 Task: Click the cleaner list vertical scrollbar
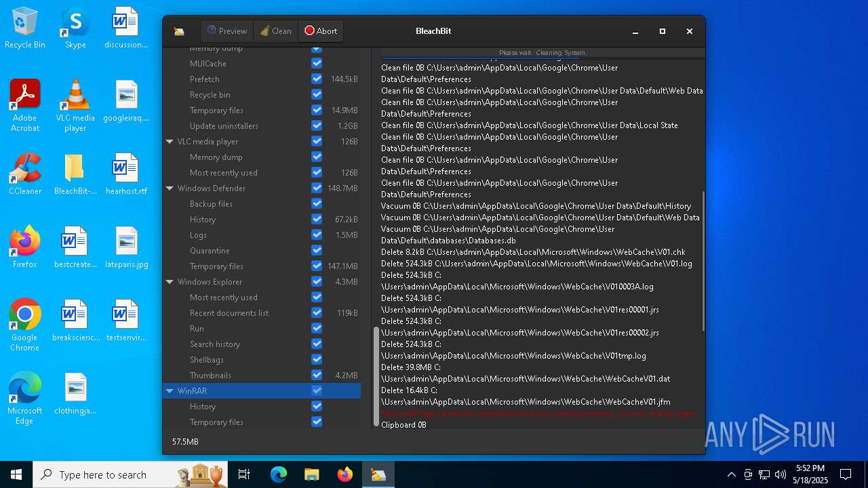(x=377, y=376)
